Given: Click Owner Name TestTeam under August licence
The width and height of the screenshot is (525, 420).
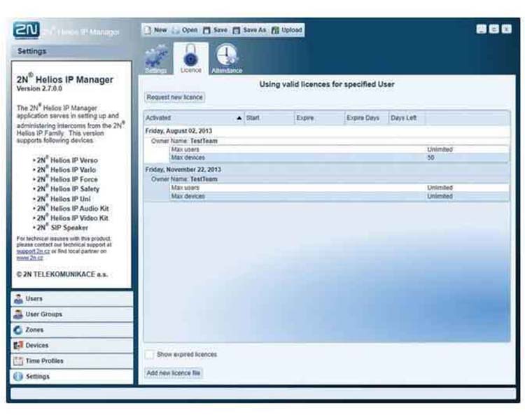Looking at the screenshot, I should tap(184, 141).
